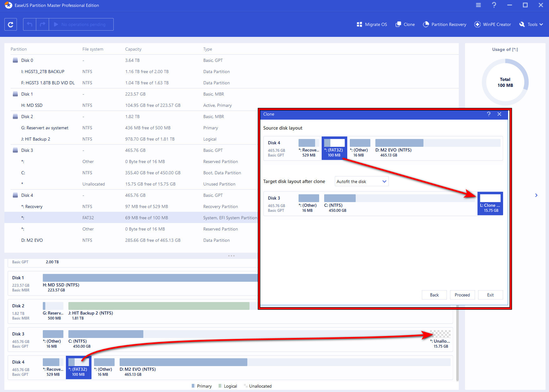The height and width of the screenshot is (392, 549).
Task: Click the Capacity column header
Action: [133, 49]
